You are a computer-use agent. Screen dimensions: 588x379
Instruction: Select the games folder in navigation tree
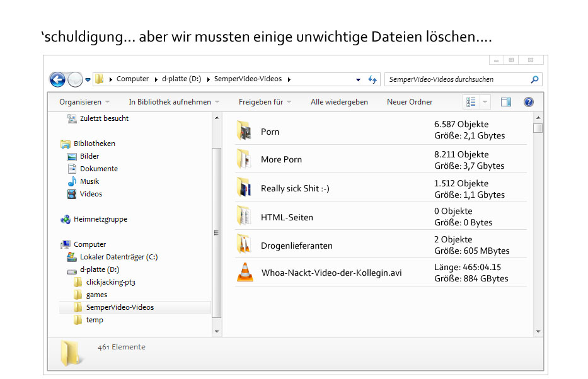[96, 295]
